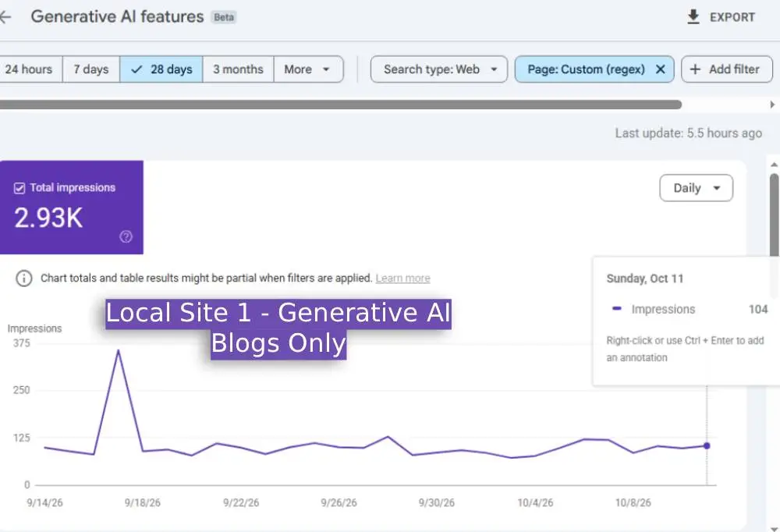Click the 375 y-axis value
Image resolution: width=780 pixels, height=532 pixels.
[22, 343]
